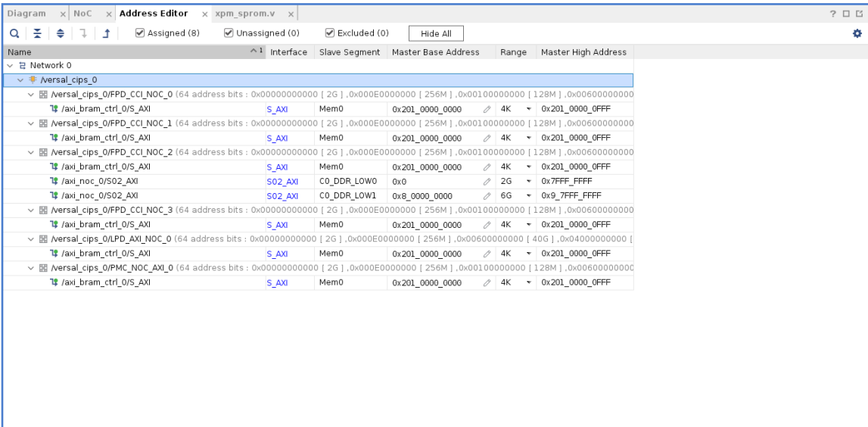Toggle the Excluded (0) checkbox
Viewport: 868px width, 427px height.
click(x=329, y=33)
